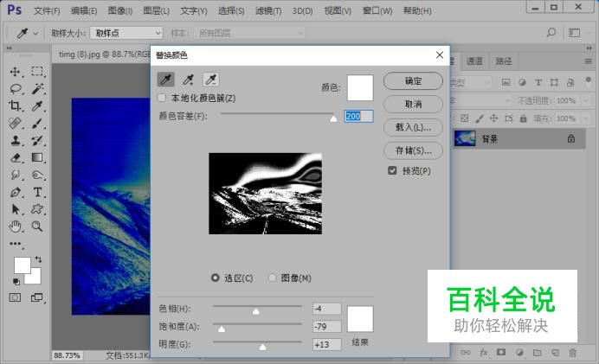Confirm with the 确定 button
The width and height of the screenshot is (599, 364).
click(x=413, y=81)
